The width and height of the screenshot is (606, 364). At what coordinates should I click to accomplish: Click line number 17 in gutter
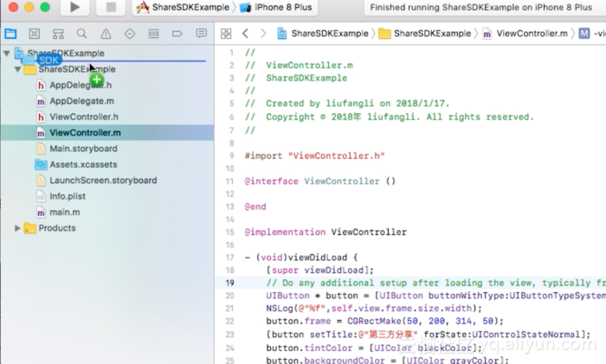pyautogui.click(x=230, y=258)
